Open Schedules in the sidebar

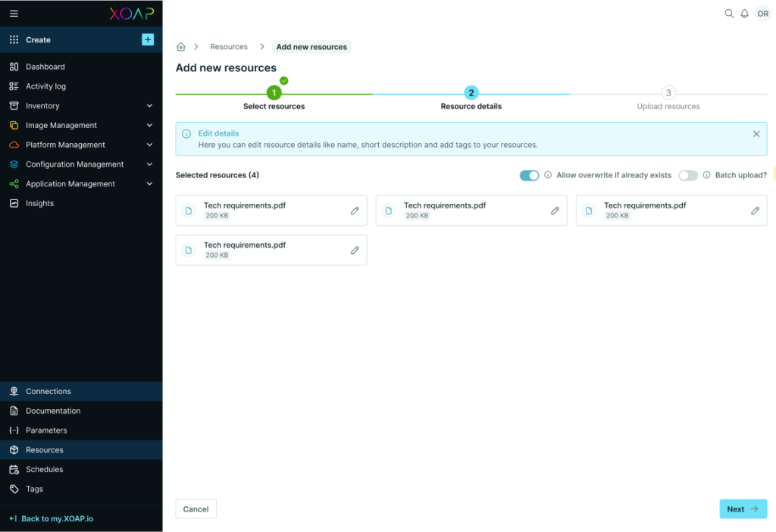[x=81, y=469]
